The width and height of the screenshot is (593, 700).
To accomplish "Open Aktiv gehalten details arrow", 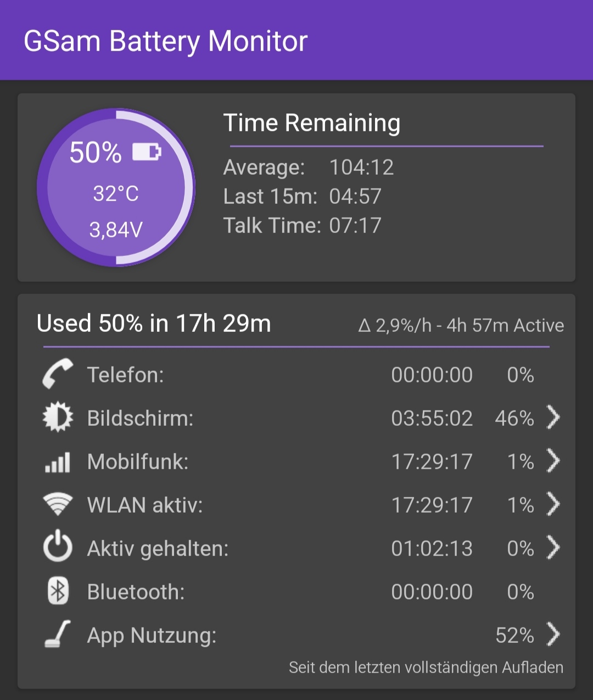I will pyautogui.click(x=553, y=548).
